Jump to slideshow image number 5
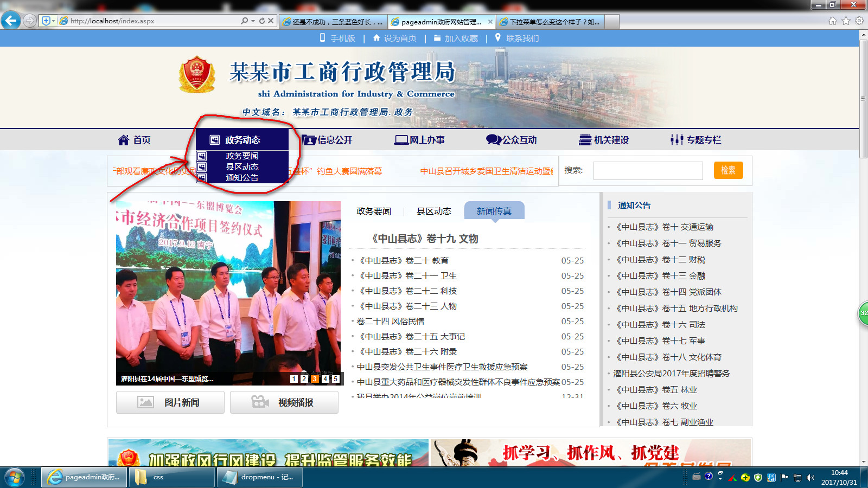 [336, 379]
